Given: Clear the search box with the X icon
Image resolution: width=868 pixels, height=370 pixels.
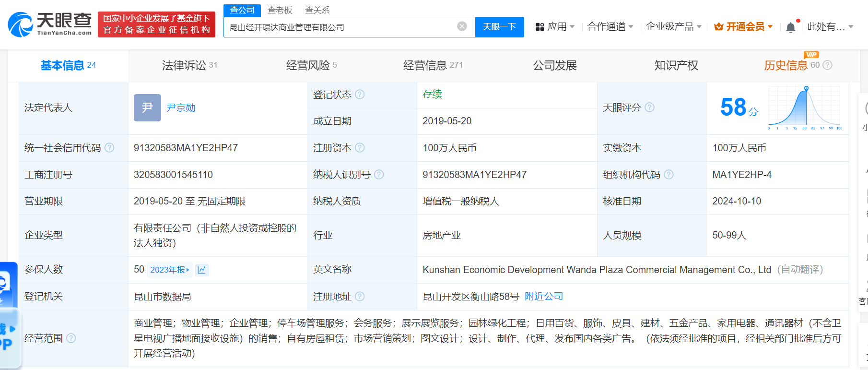Looking at the screenshot, I should 462,26.
